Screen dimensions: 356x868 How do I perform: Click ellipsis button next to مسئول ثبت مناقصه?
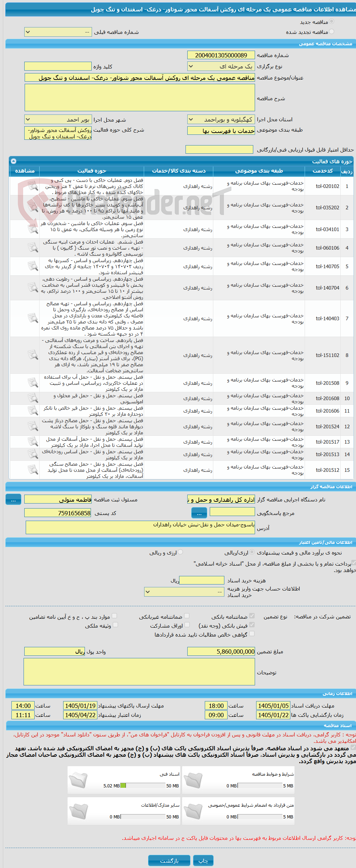[x=13, y=500]
